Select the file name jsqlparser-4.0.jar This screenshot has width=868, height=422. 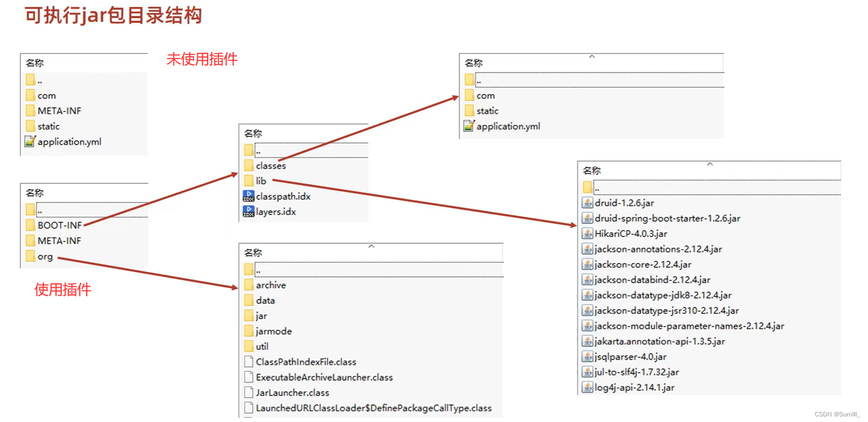[x=630, y=357]
